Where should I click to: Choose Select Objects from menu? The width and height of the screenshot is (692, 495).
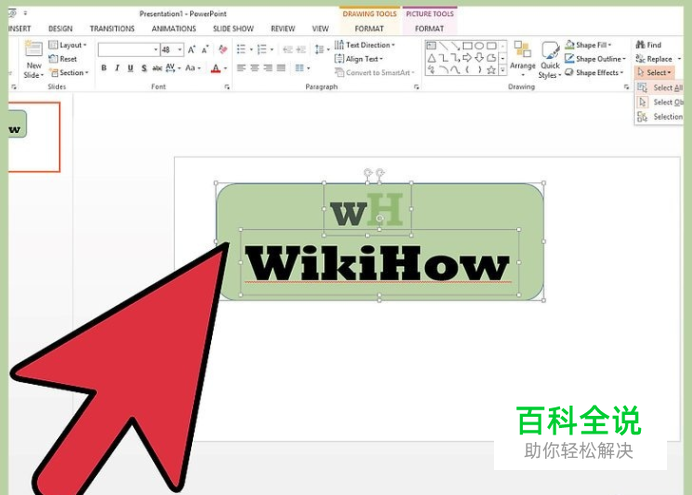[660, 102]
